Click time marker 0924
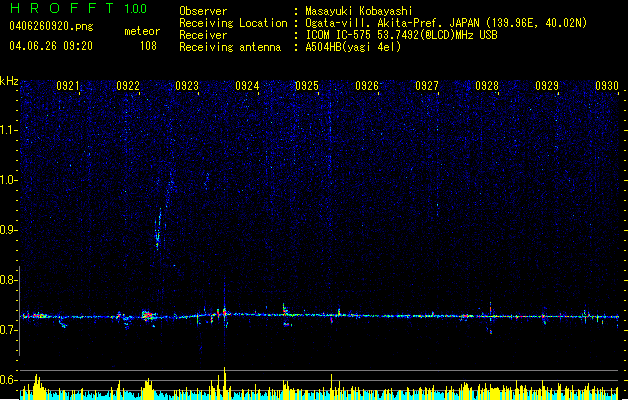The width and height of the screenshot is (629, 400). 247,86
